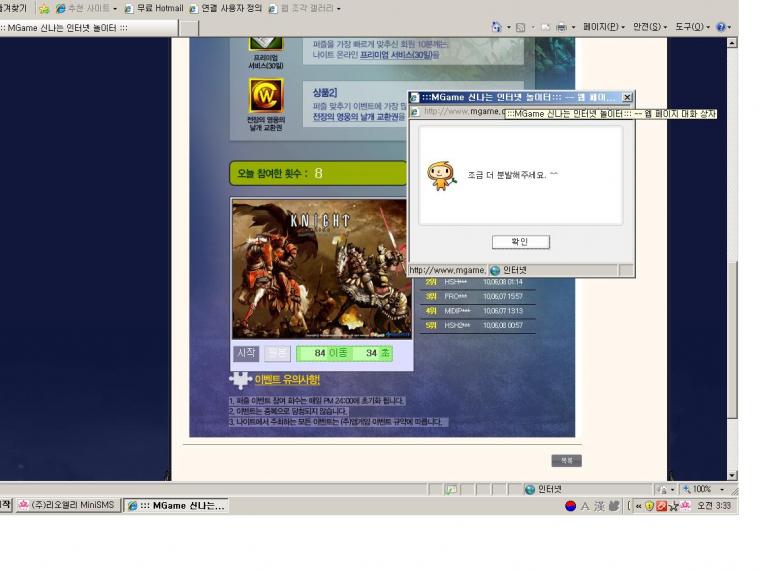Screen dimensions: 760x570
Task: Open 연결 사용자 정의 favorites link
Action: click(x=225, y=8)
